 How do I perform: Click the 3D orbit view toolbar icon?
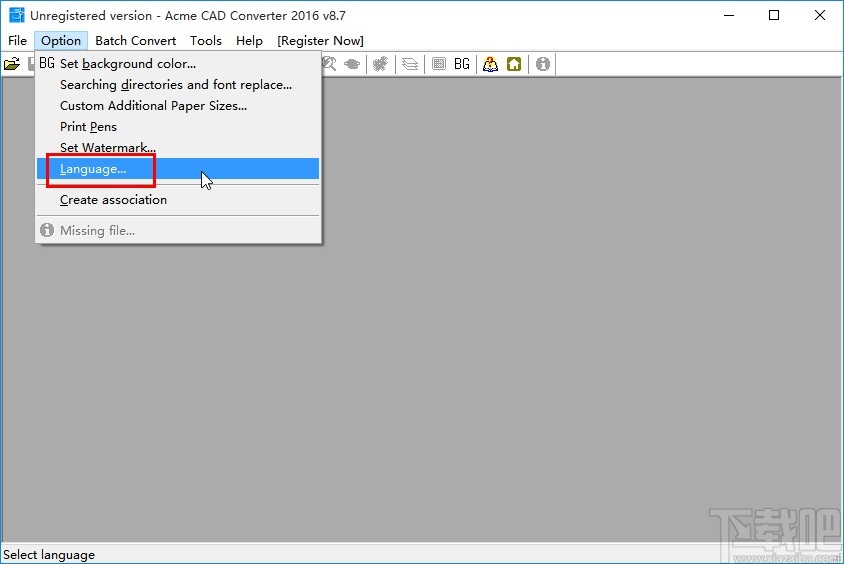coord(352,64)
